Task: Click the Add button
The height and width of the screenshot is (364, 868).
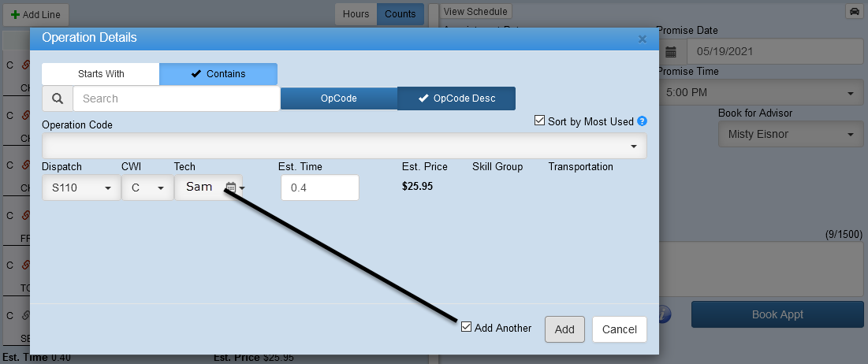Action: click(x=564, y=330)
